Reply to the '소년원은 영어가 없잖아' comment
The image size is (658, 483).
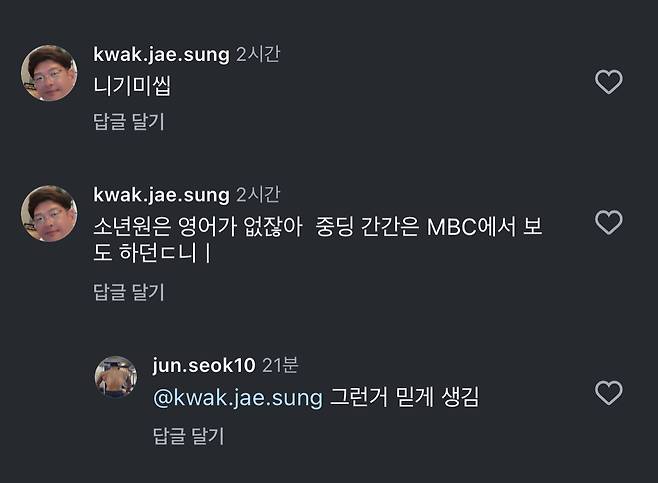[x=129, y=292]
